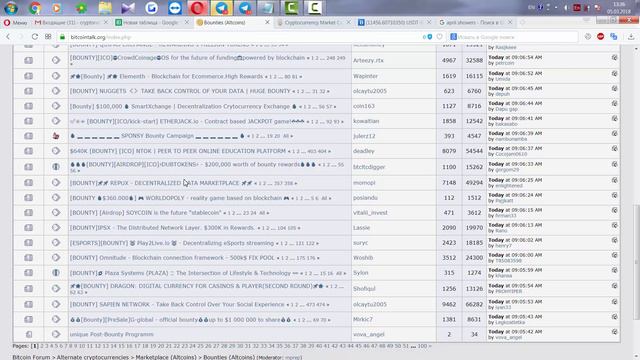Open the G-global official bounty topic

[180, 320]
